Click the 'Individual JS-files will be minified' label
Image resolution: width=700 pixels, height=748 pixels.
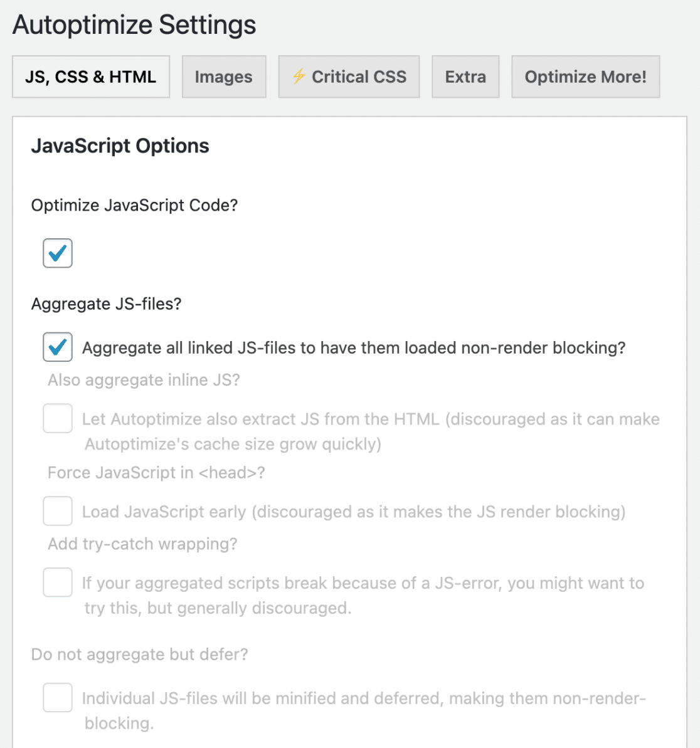[364, 711]
